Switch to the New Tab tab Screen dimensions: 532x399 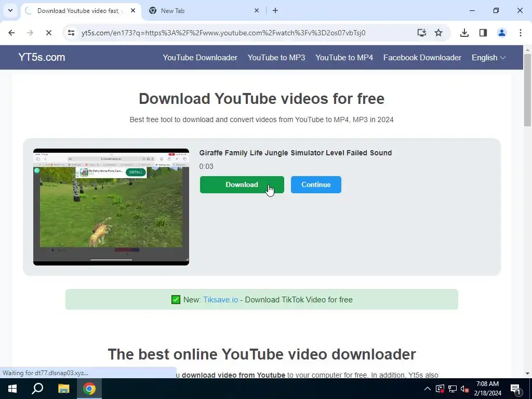pos(204,10)
